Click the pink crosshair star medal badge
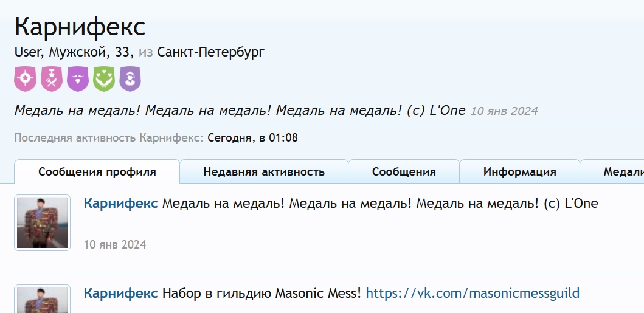 pyautogui.click(x=26, y=79)
